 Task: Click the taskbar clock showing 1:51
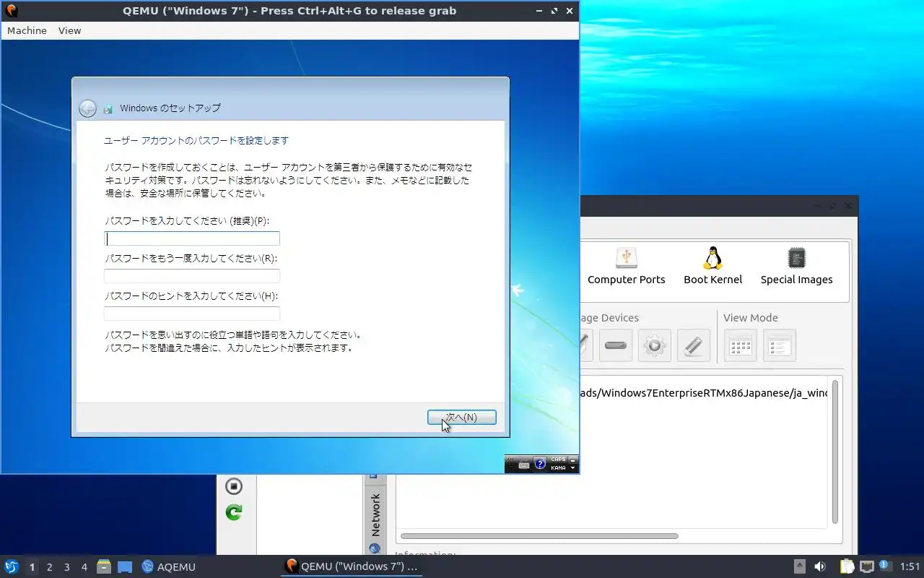pos(910,566)
